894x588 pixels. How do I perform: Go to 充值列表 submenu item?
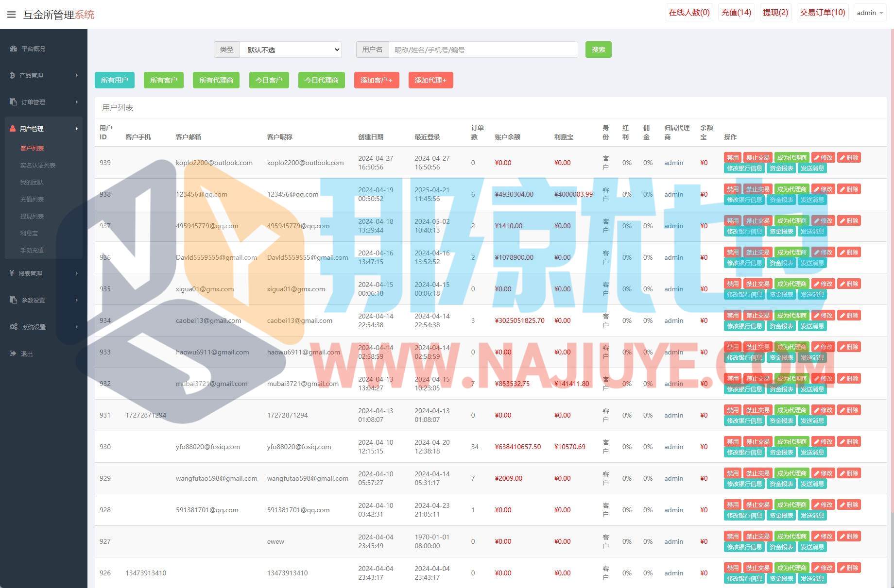point(32,199)
